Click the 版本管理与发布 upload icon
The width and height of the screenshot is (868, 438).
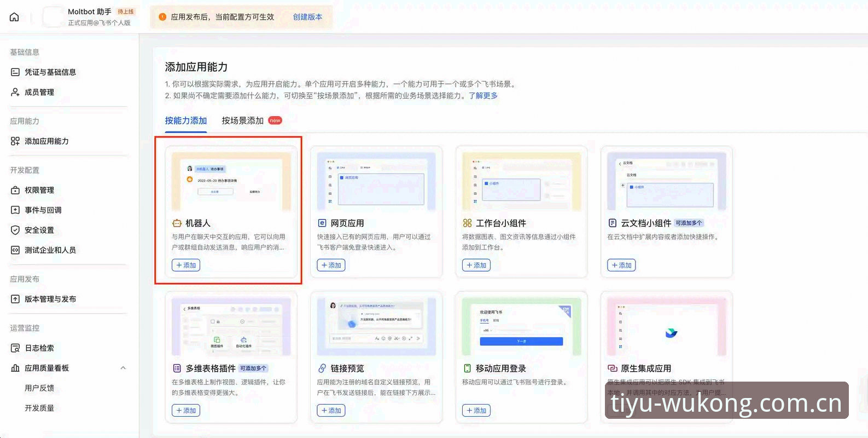click(x=15, y=299)
